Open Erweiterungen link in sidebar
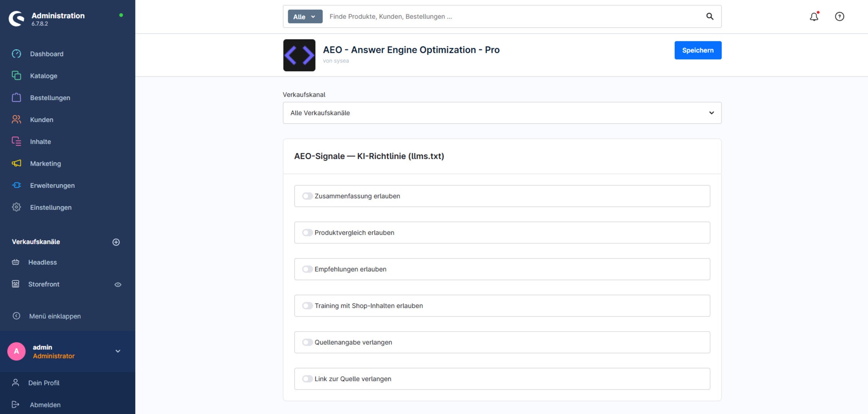The image size is (868, 414). point(52,185)
